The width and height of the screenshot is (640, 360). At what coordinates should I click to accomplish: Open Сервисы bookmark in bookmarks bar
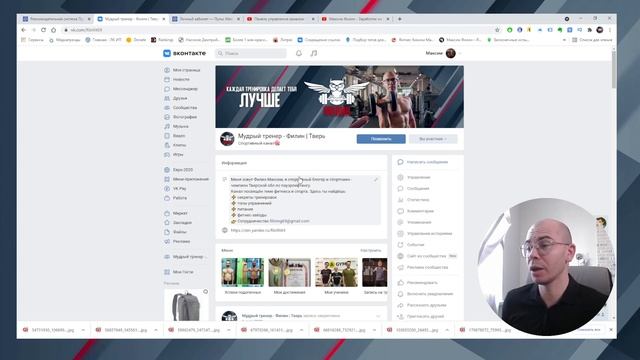[32, 40]
